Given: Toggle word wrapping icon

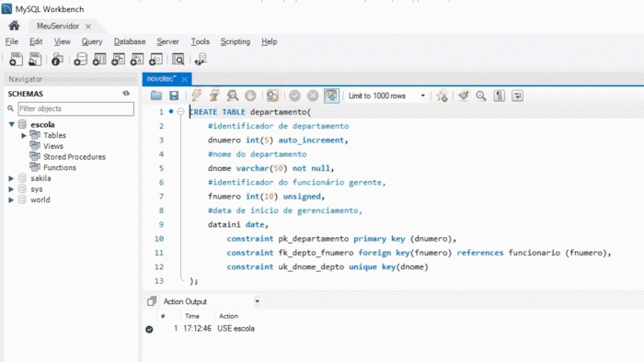Looking at the screenshot, I should point(517,96).
